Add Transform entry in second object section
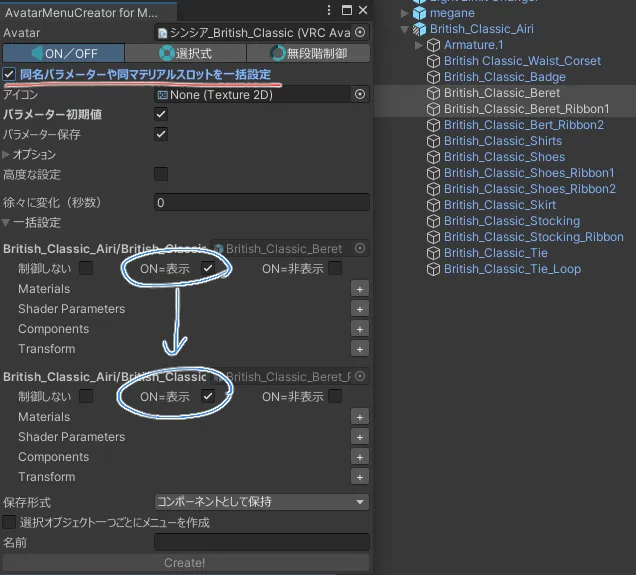This screenshot has height=575, width=636. [360, 477]
